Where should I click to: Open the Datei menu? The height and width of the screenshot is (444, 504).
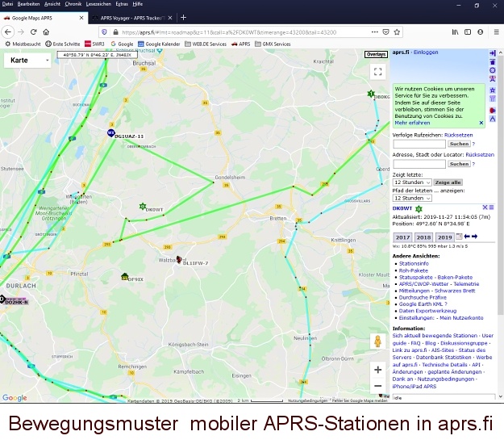tap(7, 4)
